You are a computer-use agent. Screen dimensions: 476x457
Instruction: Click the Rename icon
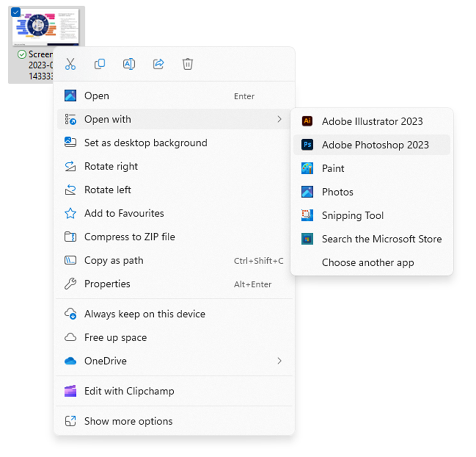[129, 64]
